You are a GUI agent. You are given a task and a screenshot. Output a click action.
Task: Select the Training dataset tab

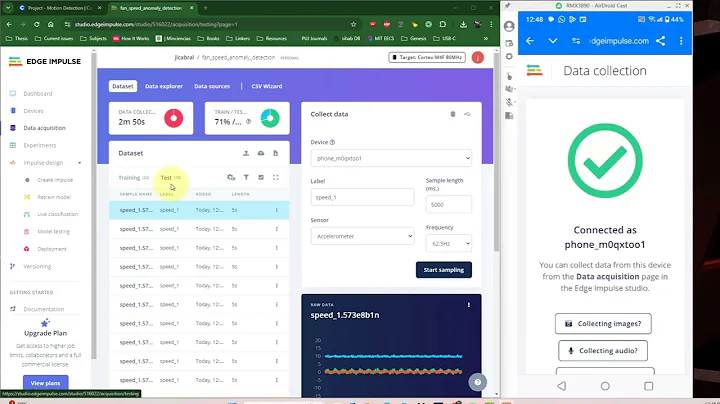point(133,178)
